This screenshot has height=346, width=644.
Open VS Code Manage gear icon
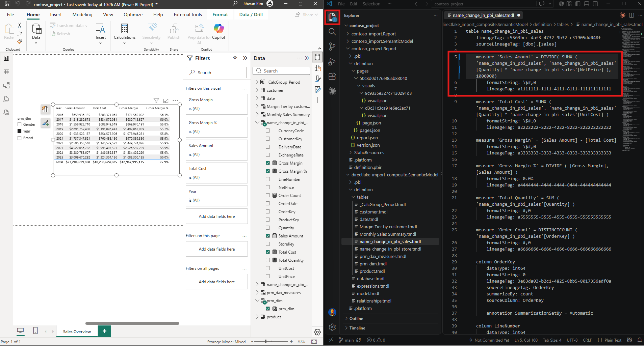(332, 327)
